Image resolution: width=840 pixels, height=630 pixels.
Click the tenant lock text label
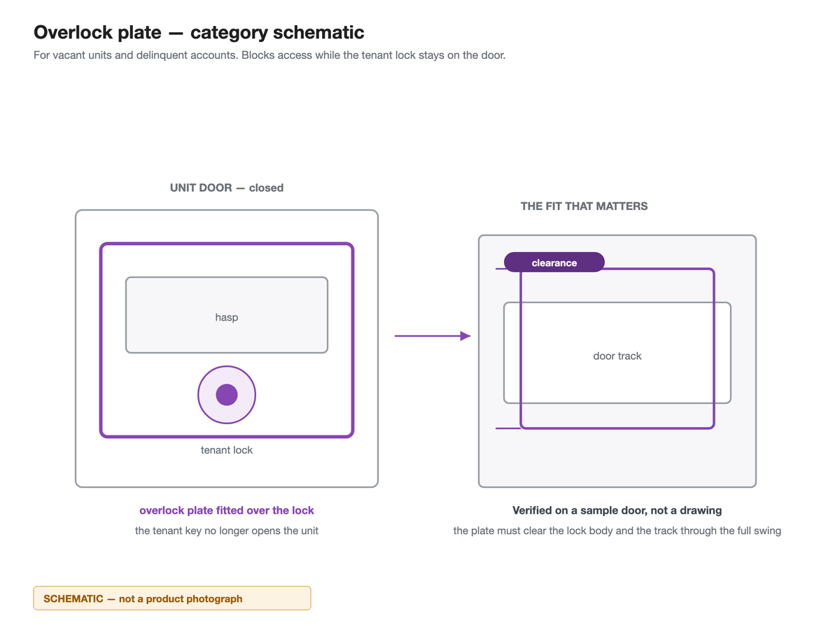pos(227,450)
